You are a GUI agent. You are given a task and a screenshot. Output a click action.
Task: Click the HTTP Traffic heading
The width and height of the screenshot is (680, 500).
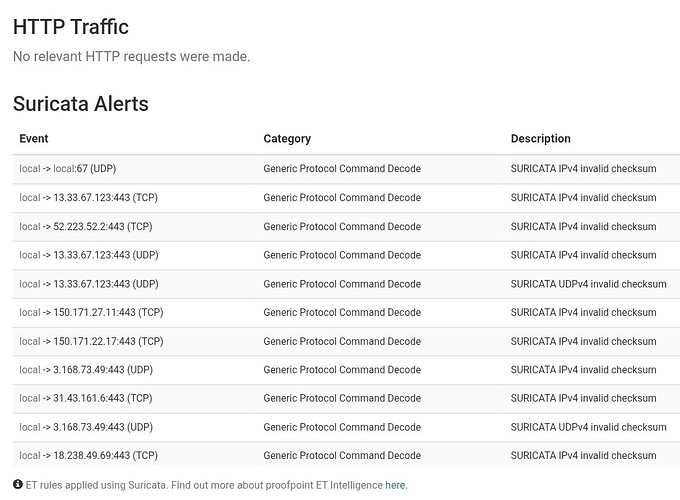(71, 27)
